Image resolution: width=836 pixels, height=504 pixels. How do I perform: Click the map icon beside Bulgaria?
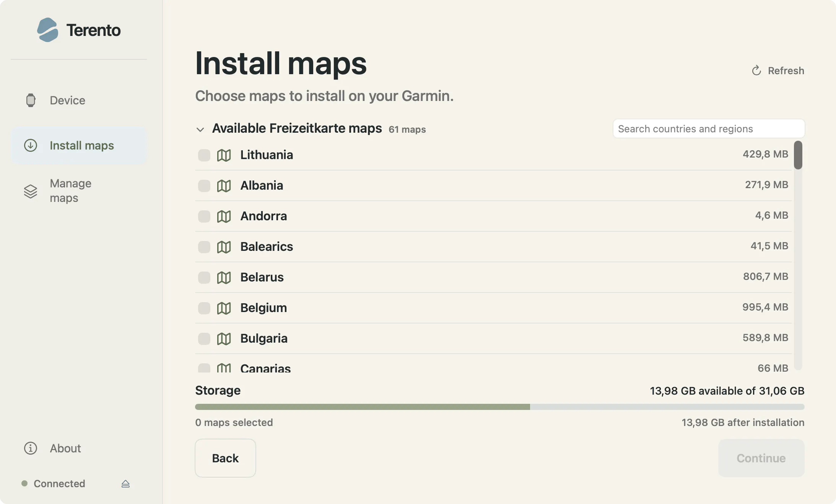224,338
